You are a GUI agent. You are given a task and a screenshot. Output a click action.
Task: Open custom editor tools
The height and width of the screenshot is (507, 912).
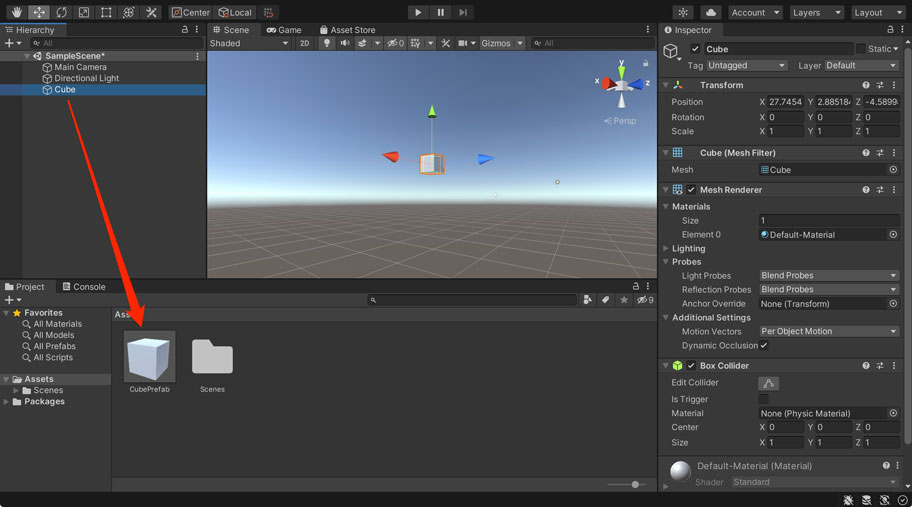[151, 12]
